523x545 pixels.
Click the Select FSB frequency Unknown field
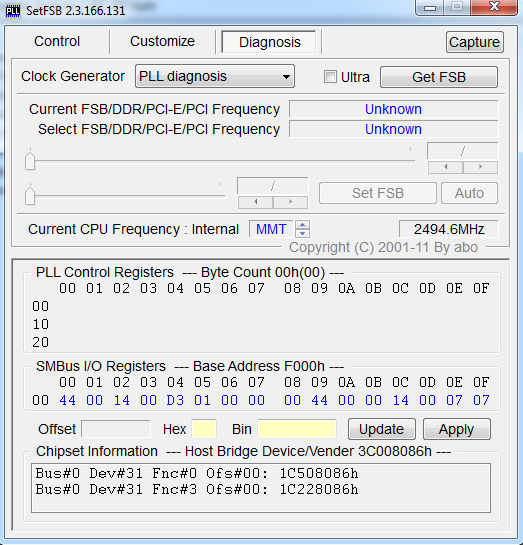(393, 129)
